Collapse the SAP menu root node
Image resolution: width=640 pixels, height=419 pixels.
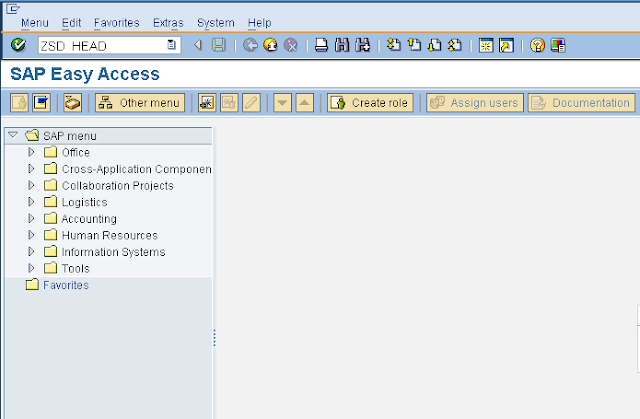pos(13,135)
